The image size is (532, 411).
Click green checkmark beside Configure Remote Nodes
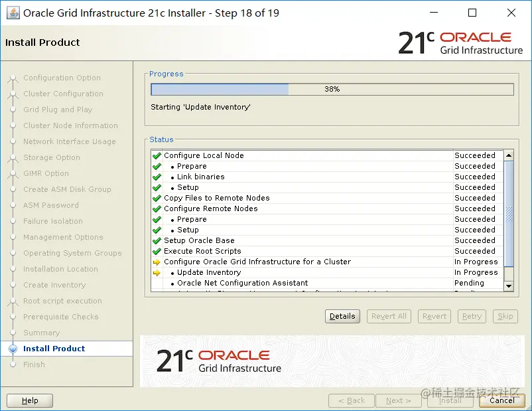[x=157, y=209]
